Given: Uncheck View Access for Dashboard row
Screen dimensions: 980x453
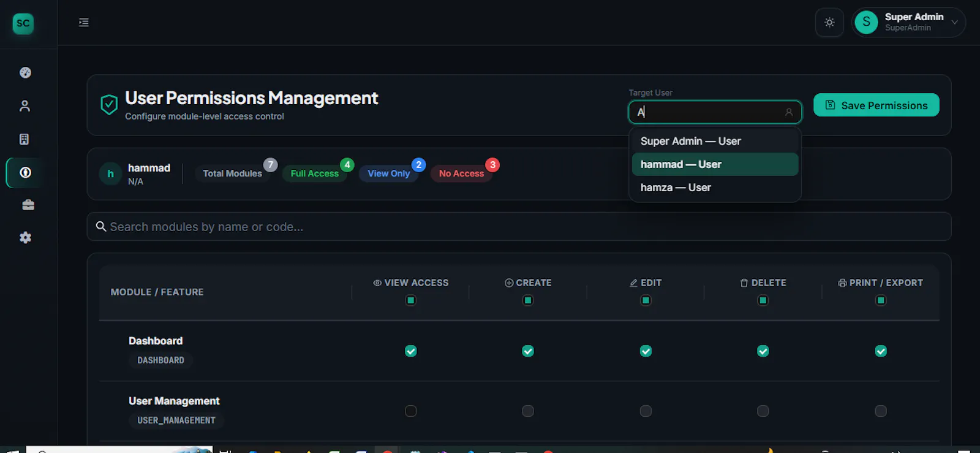Looking at the screenshot, I should (x=411, y=351).
